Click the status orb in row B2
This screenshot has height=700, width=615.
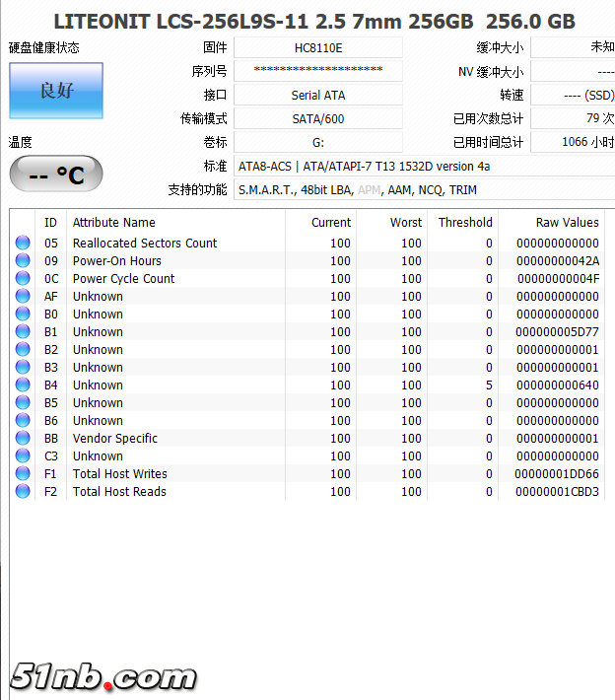tap(23, 350)
